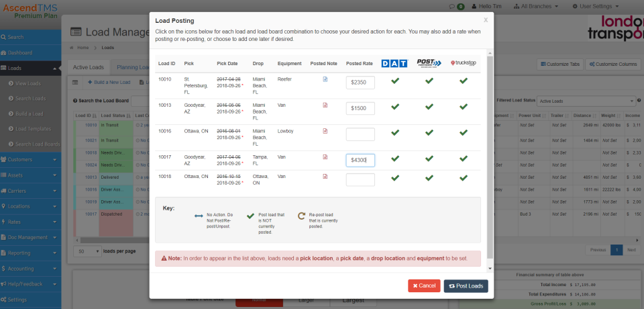
Task: Toggle DAT post checkmark for load 10018
Action: (395, 178)
